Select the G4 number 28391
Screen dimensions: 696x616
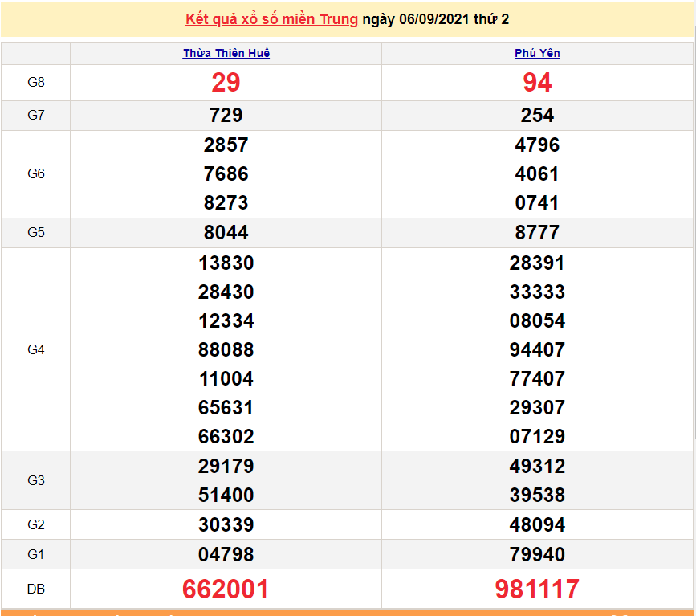click(537, 263)
